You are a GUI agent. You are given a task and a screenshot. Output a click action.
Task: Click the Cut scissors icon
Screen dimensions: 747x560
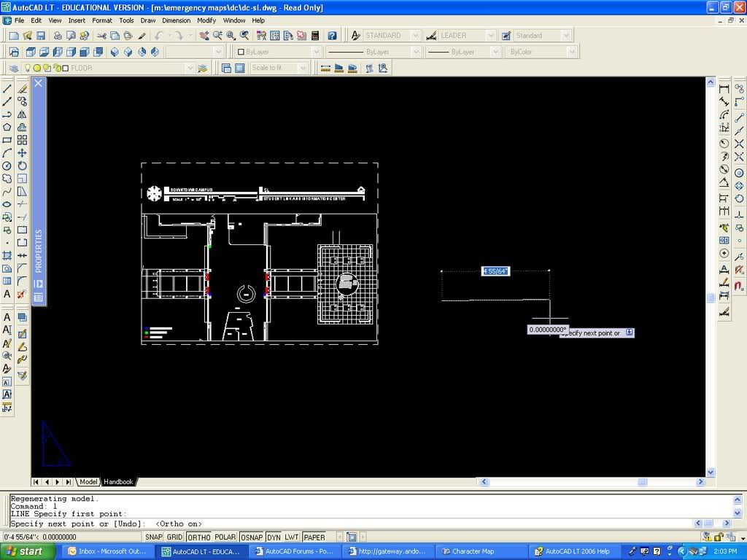[x=101, y=35]
